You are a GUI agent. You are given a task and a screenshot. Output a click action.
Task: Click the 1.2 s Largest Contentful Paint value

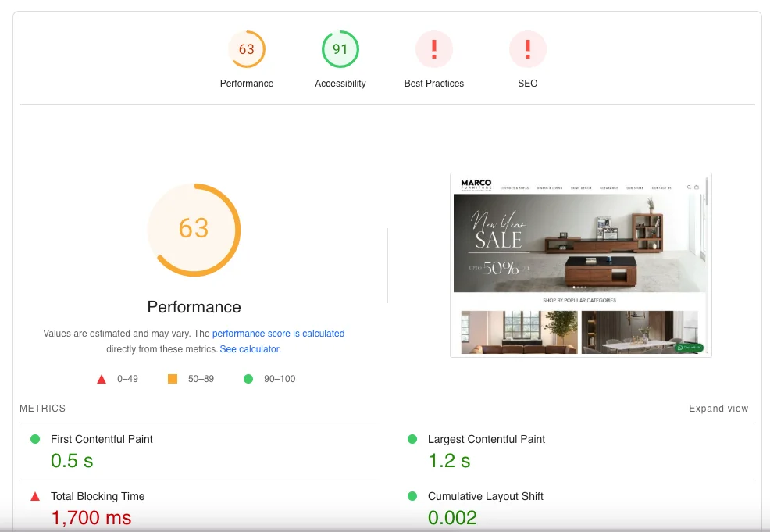click(x=449, y=461)
